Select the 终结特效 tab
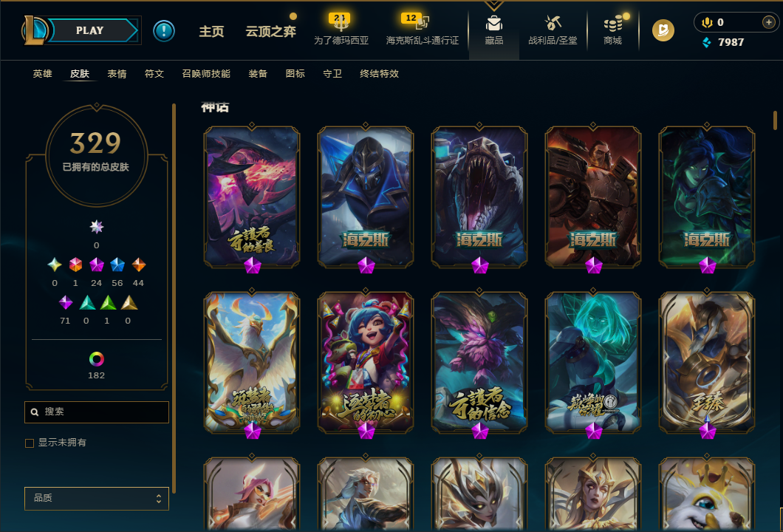The height and width of the screenshot is (532, 783). click(x=379, y=74)
